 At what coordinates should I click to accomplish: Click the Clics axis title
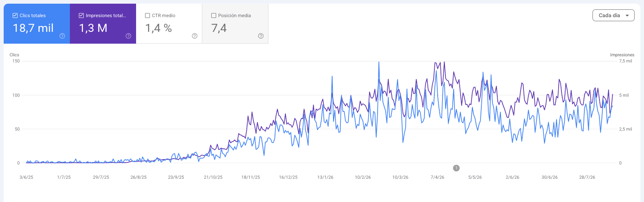tap(14, 55)
